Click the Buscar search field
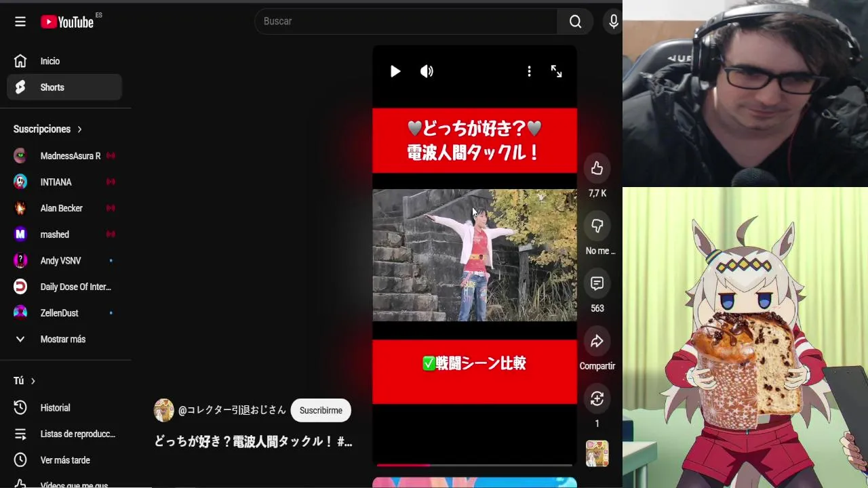868x488 pixels. tap(407, 22)
